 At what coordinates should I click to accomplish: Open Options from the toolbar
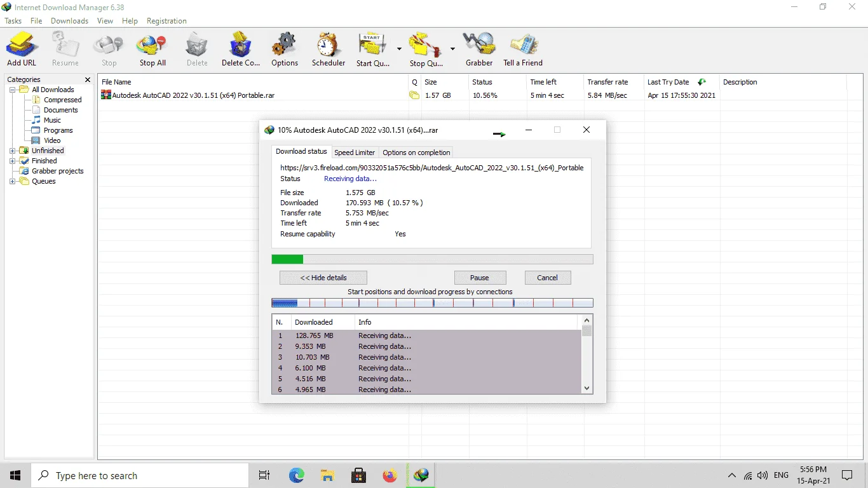[x=285, y=50]
